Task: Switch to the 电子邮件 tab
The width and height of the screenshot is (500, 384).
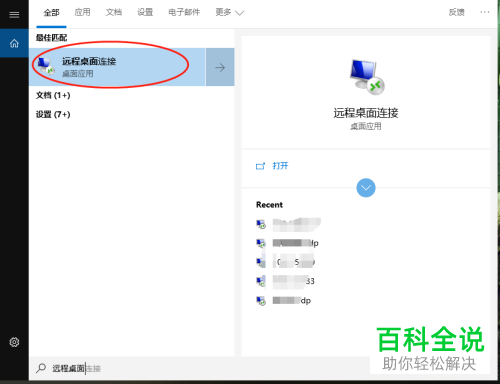Action: (184, 12)
